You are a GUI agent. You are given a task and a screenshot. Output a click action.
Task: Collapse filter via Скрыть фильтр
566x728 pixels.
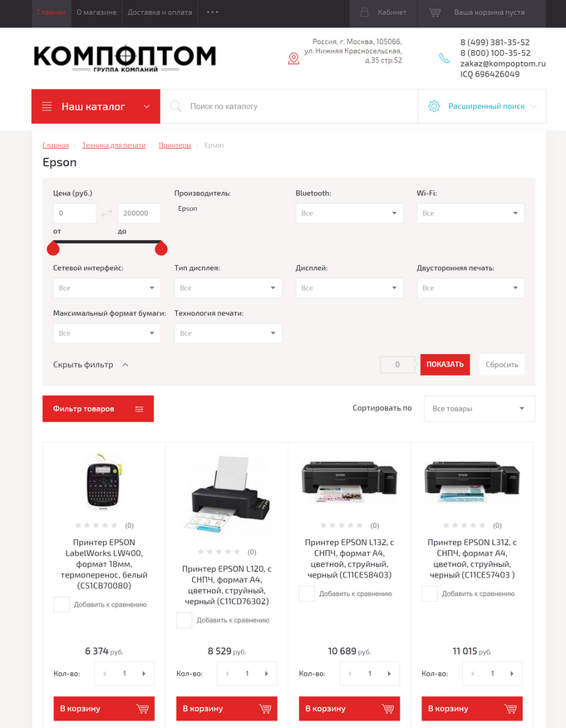pos(91,365)
